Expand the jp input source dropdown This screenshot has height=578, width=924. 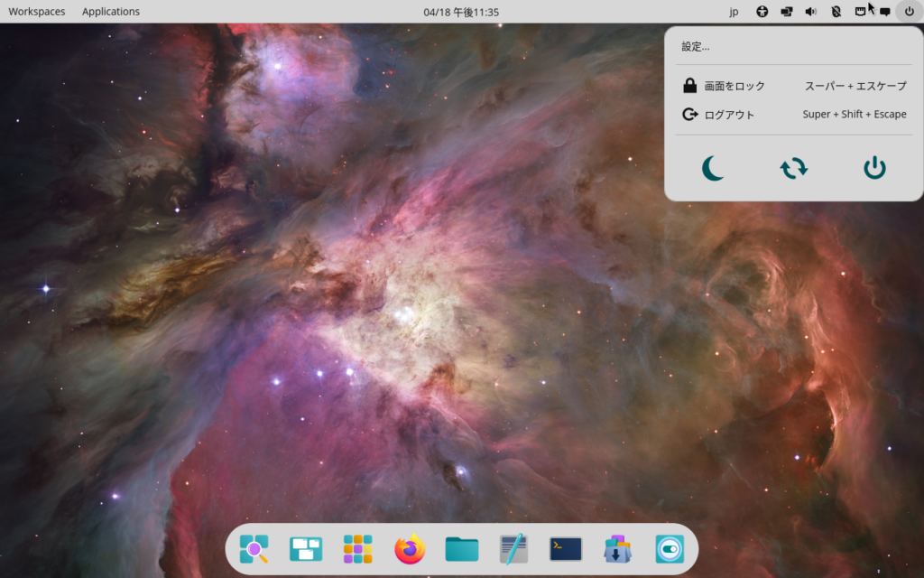click(734, 12)
